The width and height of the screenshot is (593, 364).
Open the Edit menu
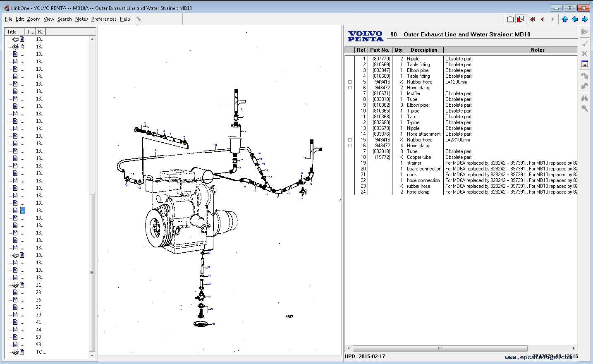20,19
